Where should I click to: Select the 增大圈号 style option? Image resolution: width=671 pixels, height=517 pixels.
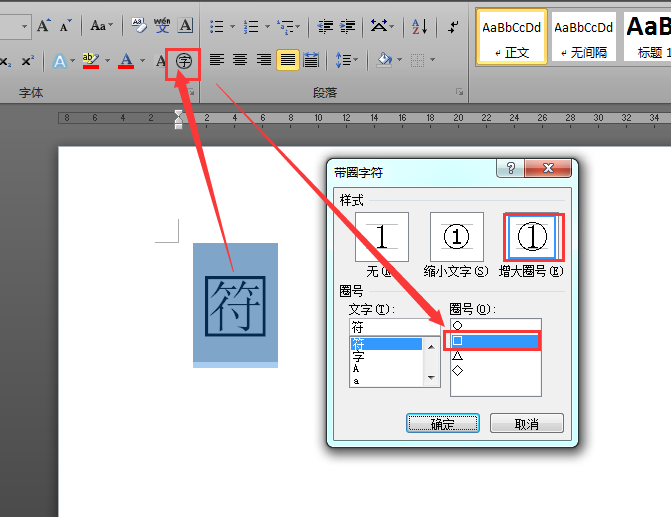[532, 237]
